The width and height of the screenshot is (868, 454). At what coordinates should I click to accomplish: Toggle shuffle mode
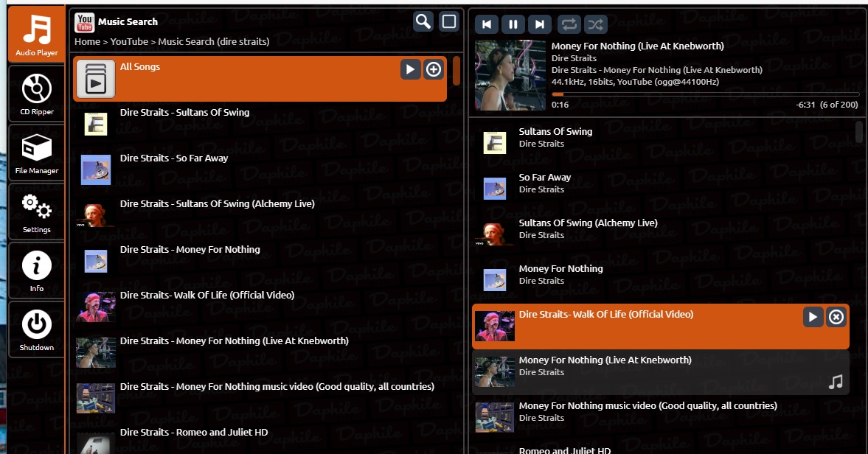point(596,24)
